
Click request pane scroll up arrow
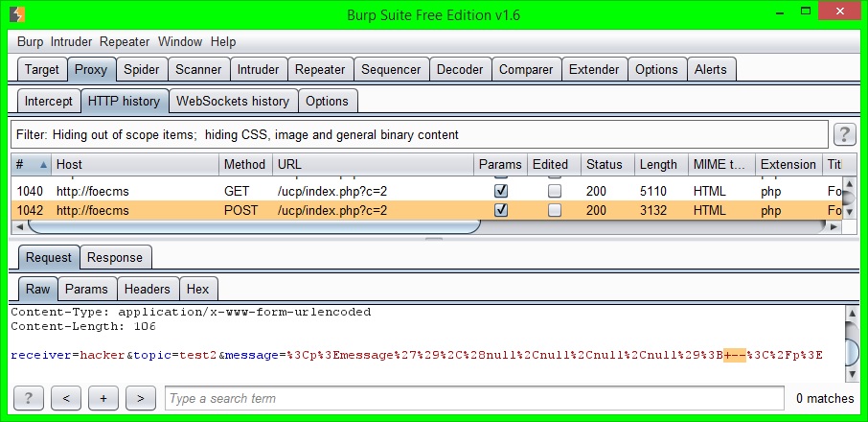coord(852,314)
